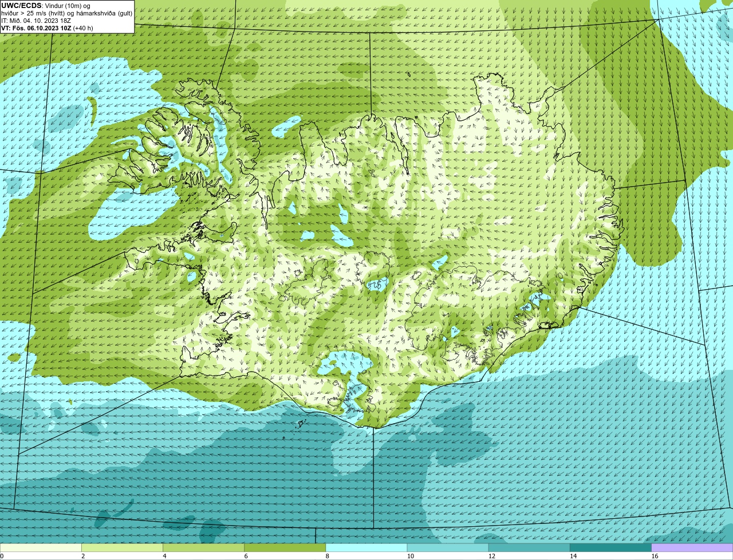Click the '10' scale label
Viewport: 733px width, 560px height.
point(411,556)
